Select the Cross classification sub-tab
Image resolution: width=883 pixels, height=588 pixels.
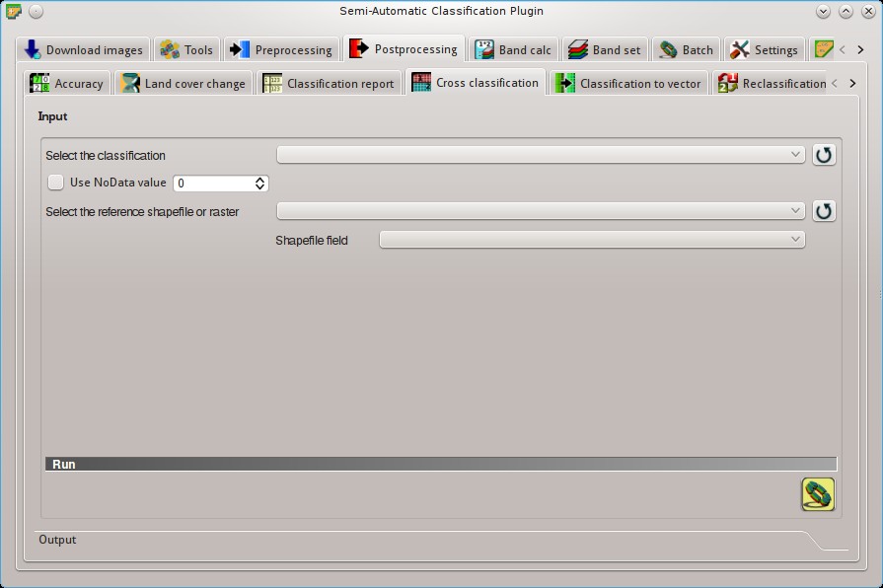(476, 82)
